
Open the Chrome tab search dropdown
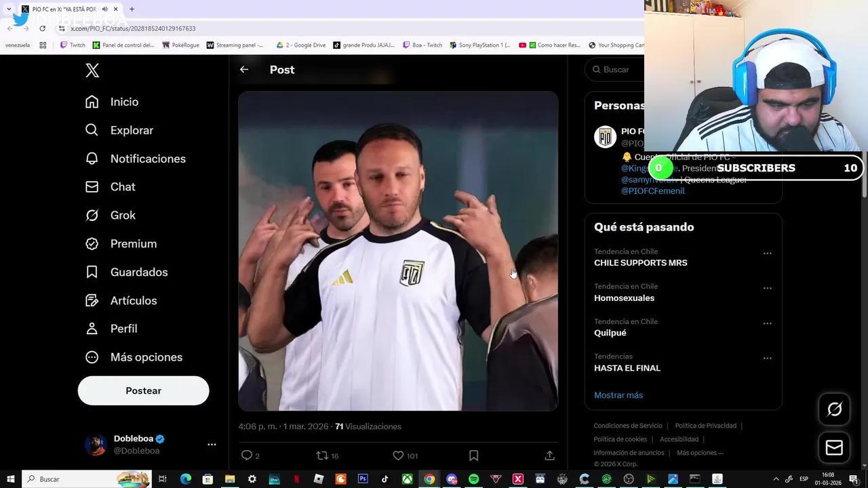pos(9,9)
